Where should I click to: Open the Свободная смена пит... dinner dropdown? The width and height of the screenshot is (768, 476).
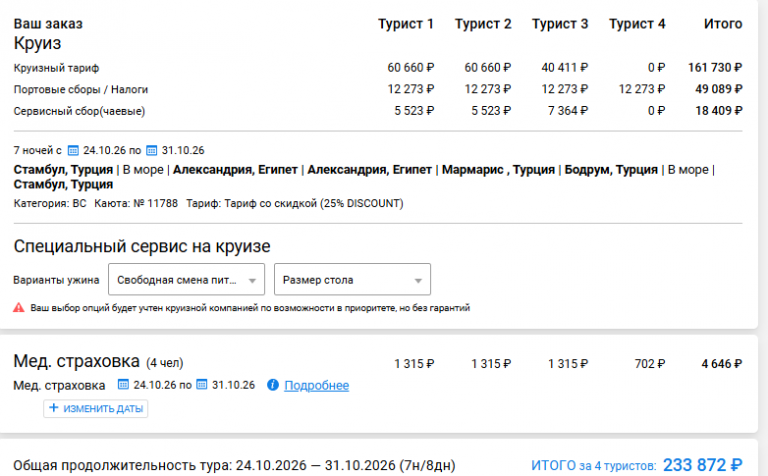click(186, 279)
